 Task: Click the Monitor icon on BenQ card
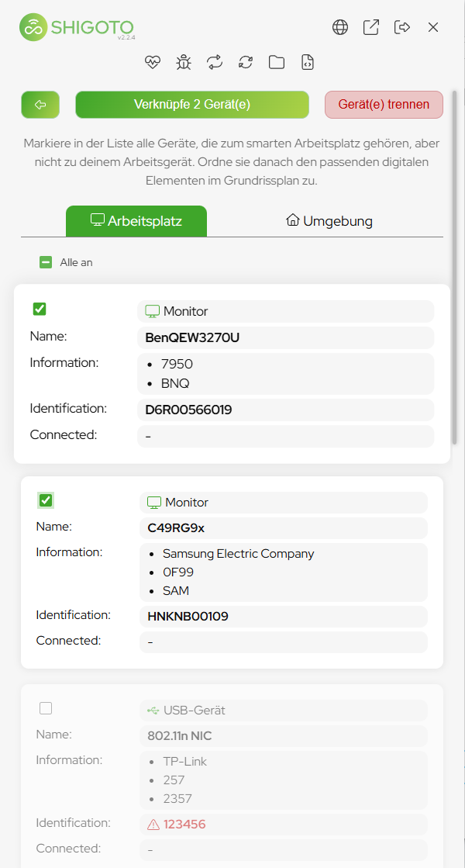152,311
